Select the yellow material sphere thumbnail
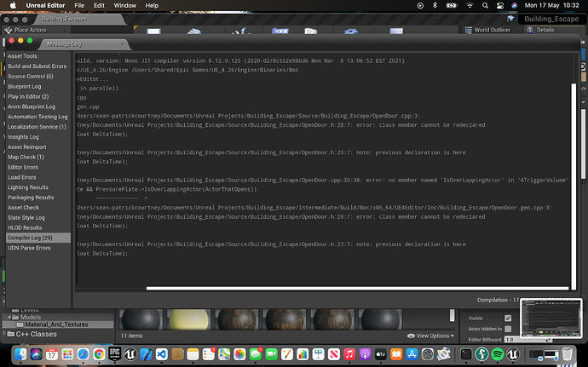The height and width of the screenshot is (367, 588). pos(189,319)
